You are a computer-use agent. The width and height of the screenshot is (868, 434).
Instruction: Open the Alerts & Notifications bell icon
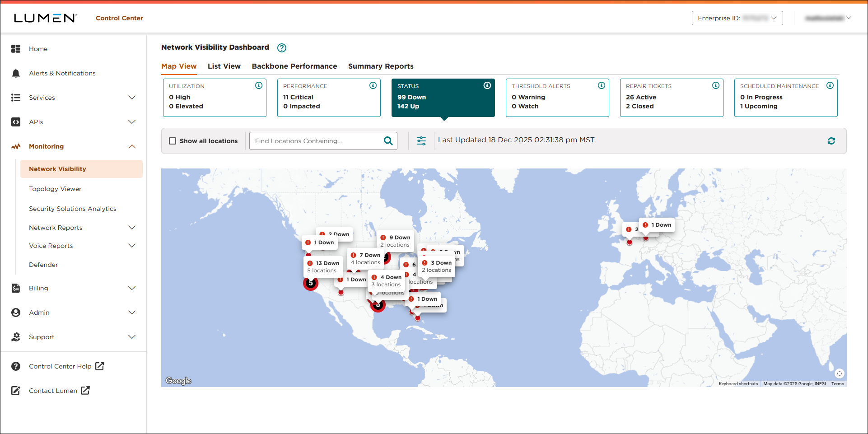(16, 73)
